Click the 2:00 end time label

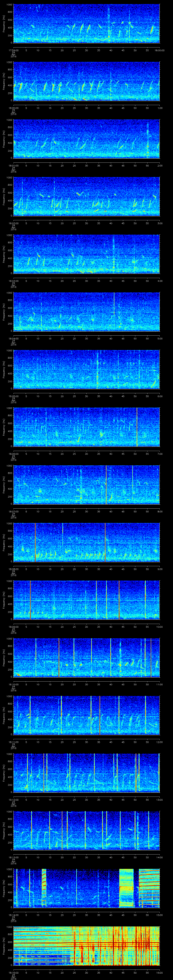[160, 165]
